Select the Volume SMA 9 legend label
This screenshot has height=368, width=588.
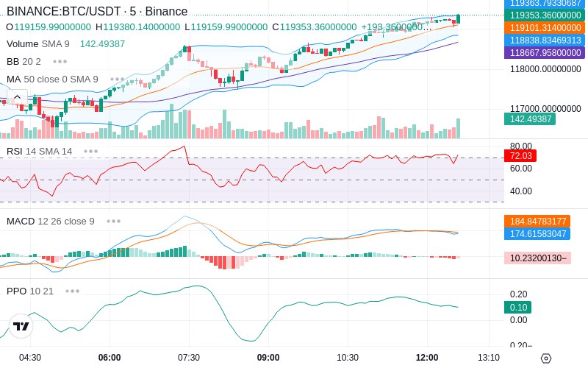click(38, 44)
